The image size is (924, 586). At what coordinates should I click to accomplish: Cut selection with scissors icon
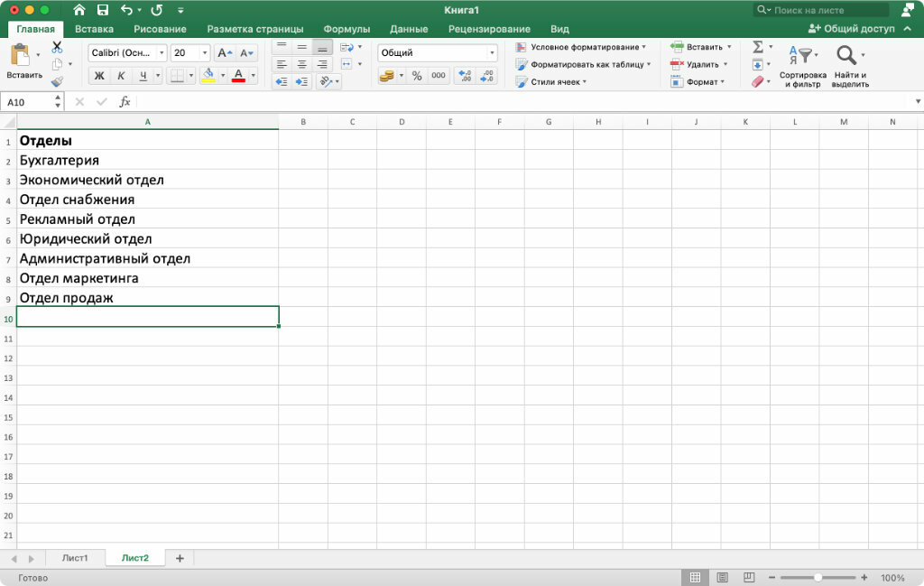57,47
